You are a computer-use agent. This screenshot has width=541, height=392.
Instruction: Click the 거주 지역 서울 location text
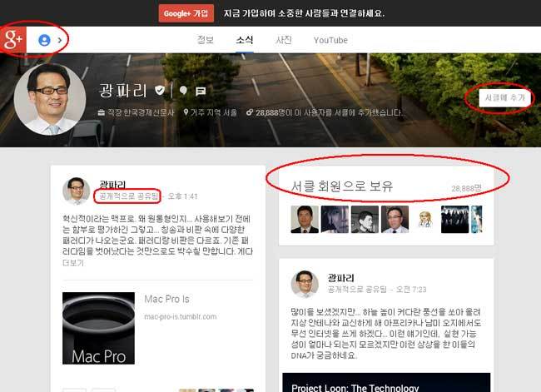point(214,112)
